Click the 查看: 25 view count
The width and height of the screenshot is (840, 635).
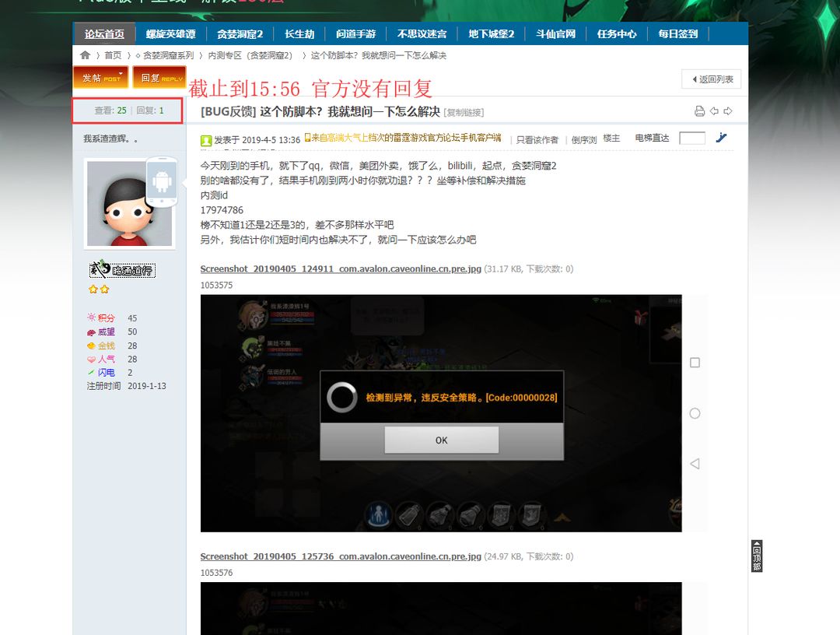tap(111, 111)
